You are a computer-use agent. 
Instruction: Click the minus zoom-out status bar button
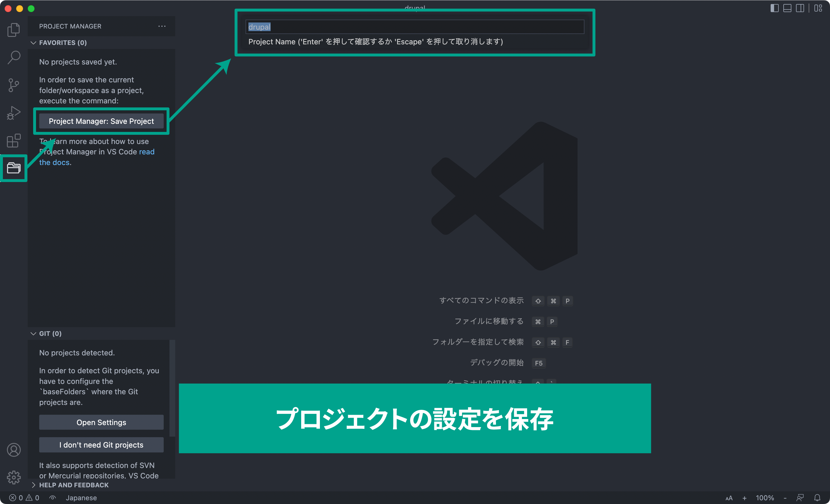pos(785,498)
